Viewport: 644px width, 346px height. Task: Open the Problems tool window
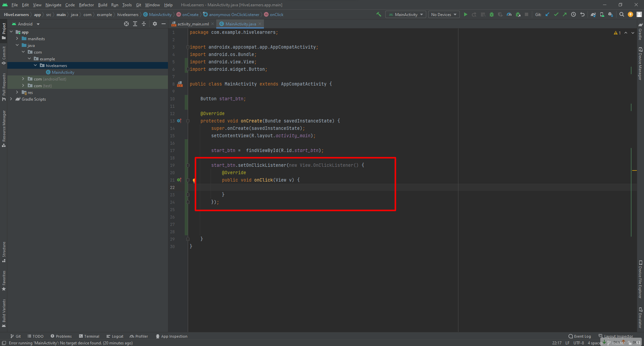tap(61, 336)
